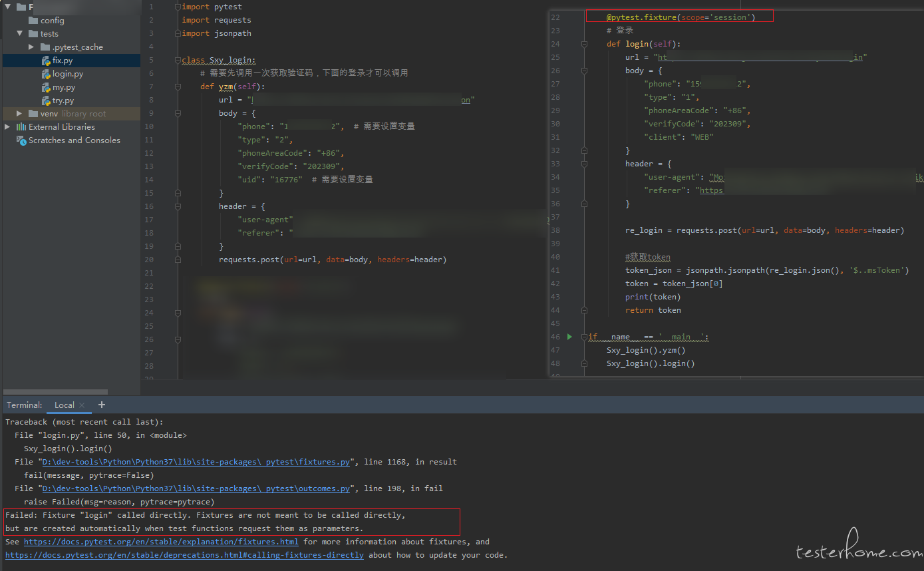924x571 pixels.
Task: Click the 'Sxy_login().yzm()' line in editor
Action: click(646, 350)
